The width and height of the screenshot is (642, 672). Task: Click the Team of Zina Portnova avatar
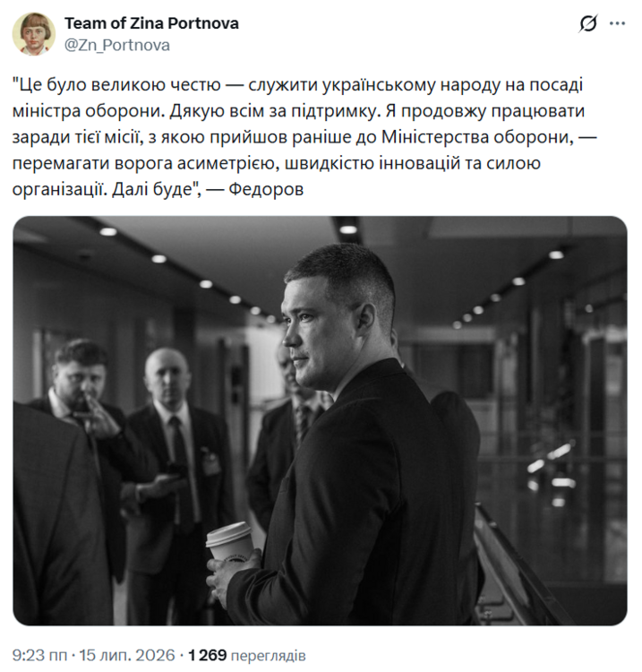[x=34, y=34]
